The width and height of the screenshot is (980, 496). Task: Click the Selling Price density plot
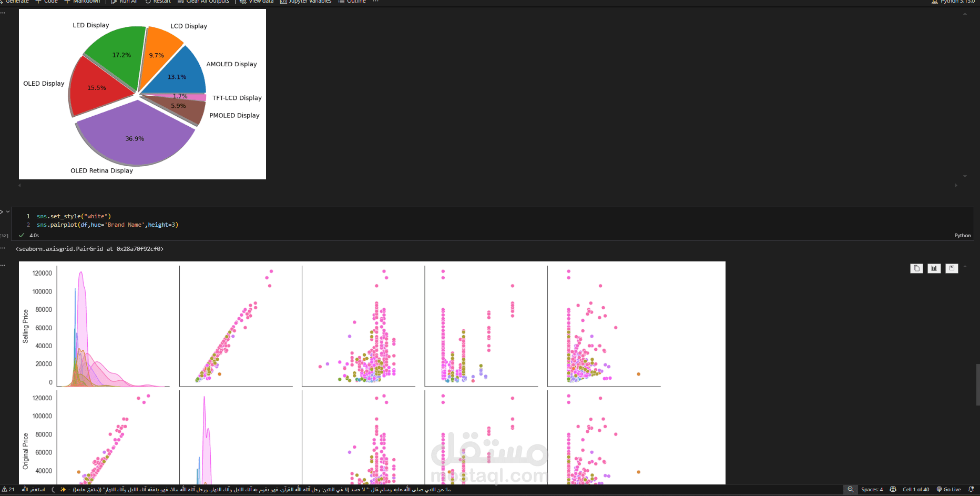click(113, 326)
